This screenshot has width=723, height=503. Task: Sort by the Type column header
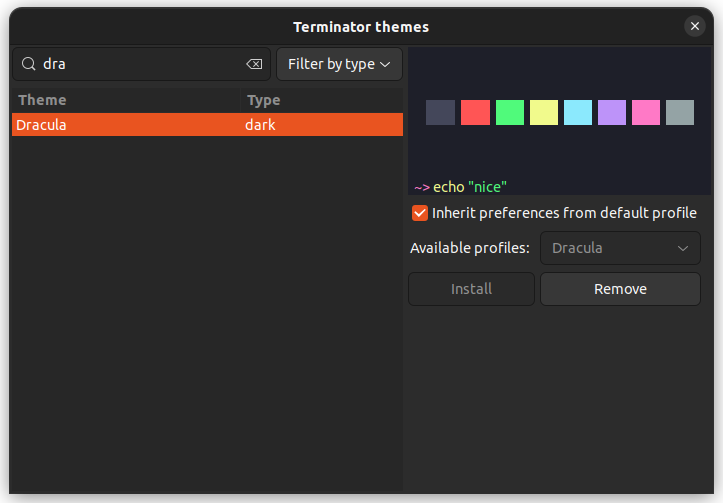click(322, 100)
